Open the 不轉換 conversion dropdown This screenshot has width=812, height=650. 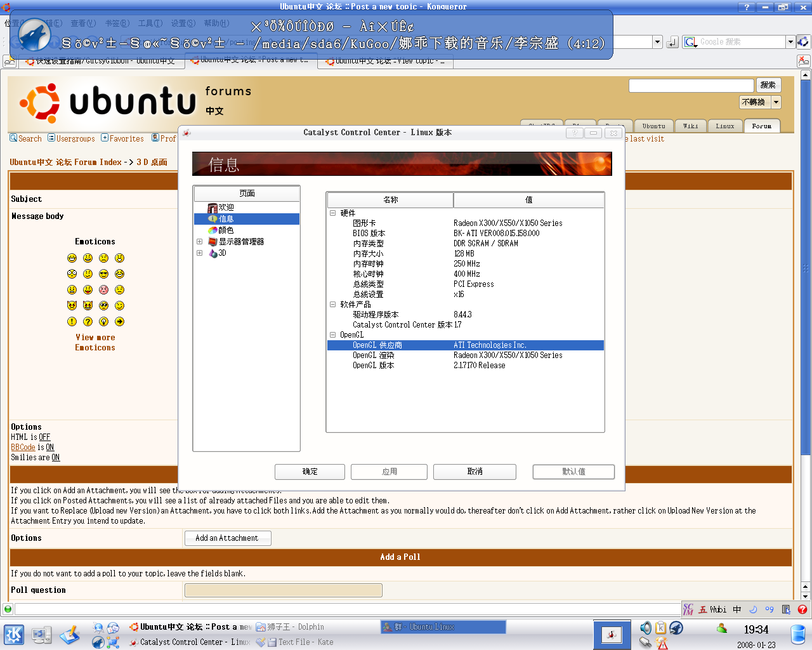click(x=776, y=102)
